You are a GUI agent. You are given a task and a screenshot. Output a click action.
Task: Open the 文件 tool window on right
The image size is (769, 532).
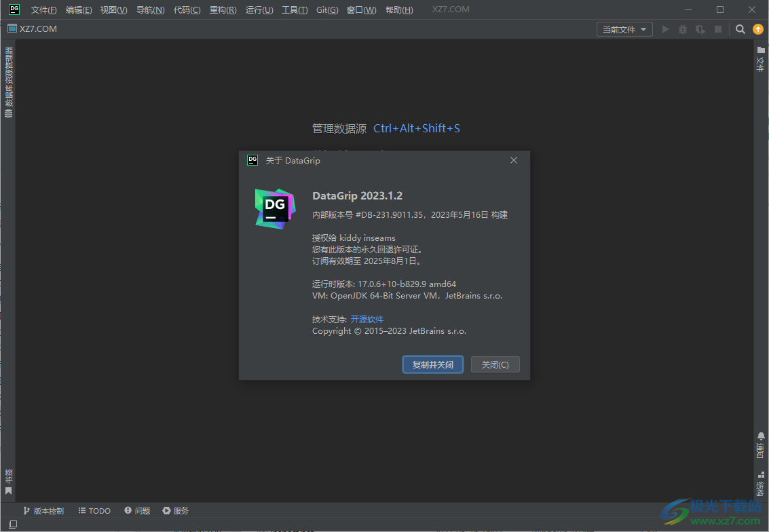click(760, 59)
